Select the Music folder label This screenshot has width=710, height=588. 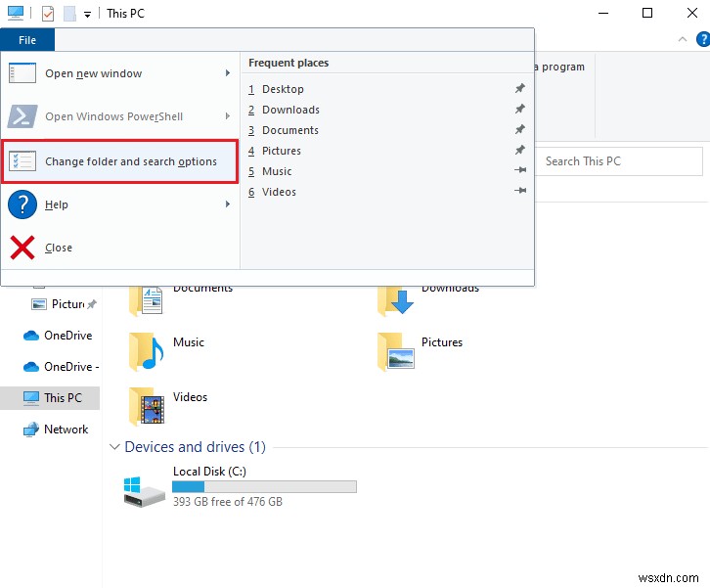click(x=189, y=342)
